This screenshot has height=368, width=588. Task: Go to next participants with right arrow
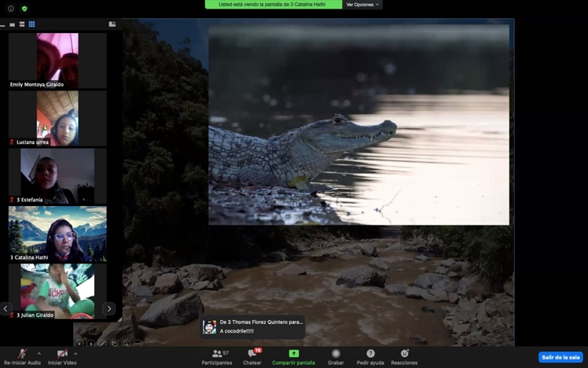pyautogui.click(x=109, y=308)
